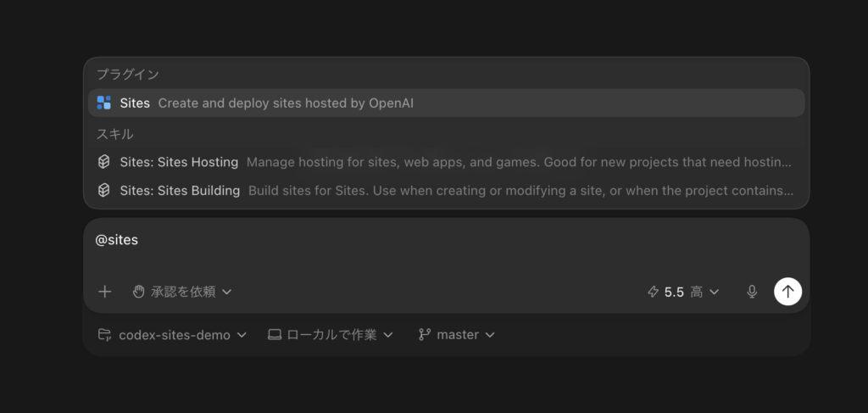Click the hand icon for approval mode
868x413 pixels.
(138, 291)
